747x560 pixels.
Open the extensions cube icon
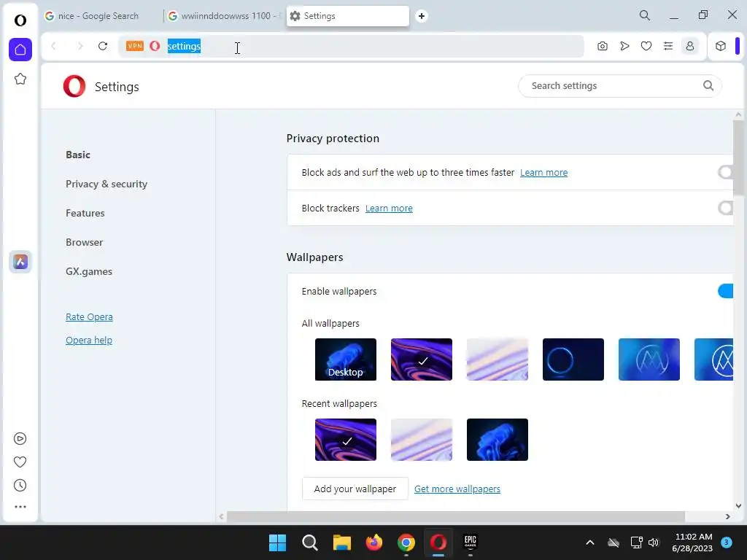coord(721,46)
